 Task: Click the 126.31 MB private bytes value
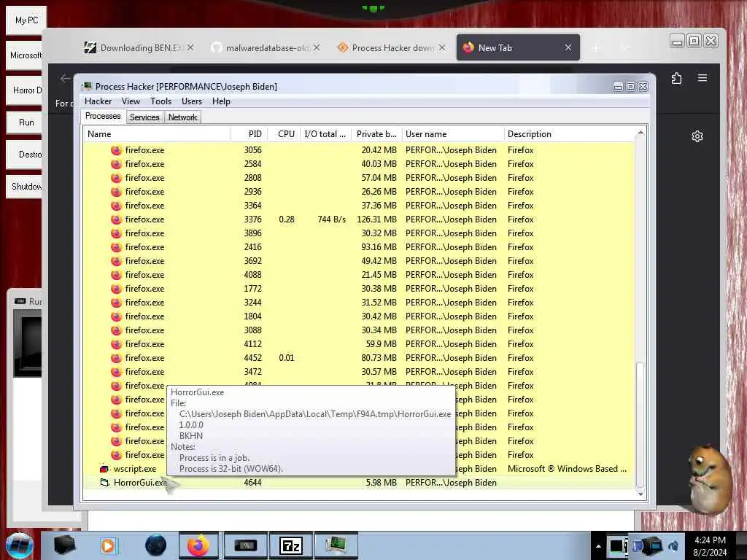pos(377,219)
